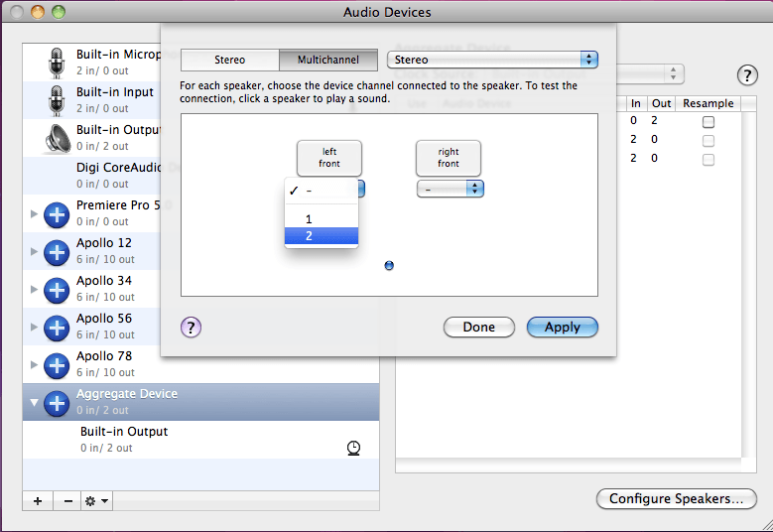Click the Apollo 56 aggregate plus icon
This screenshot has width=773, height=532.
click(57, 327)
